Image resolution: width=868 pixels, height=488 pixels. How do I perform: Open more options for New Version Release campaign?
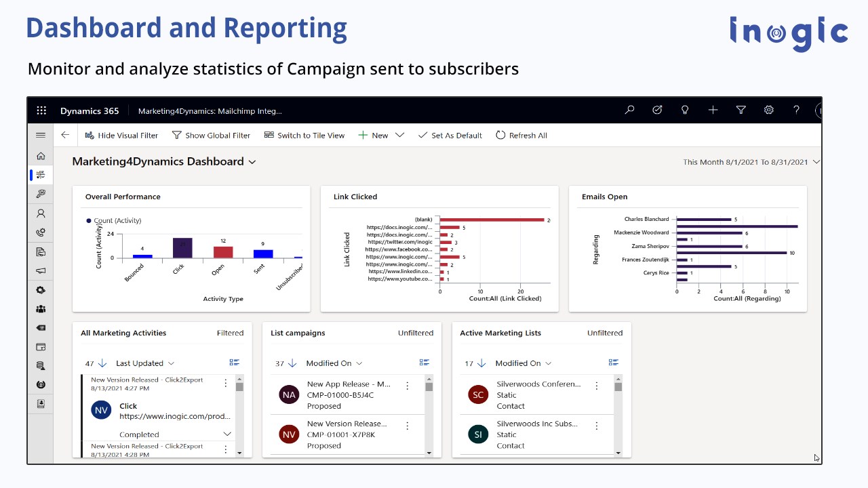[x=408, y=426]
